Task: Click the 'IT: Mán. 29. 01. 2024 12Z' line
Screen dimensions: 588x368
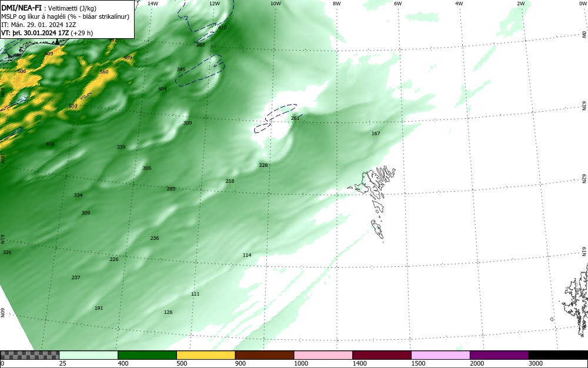Action: [x=38, y=25]
